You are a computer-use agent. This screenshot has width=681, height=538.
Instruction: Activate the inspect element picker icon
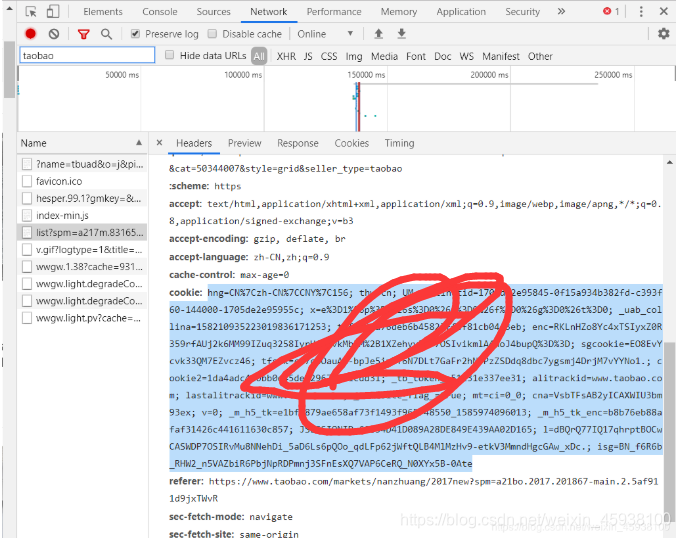pyautogui.click(x=31, y=12)
